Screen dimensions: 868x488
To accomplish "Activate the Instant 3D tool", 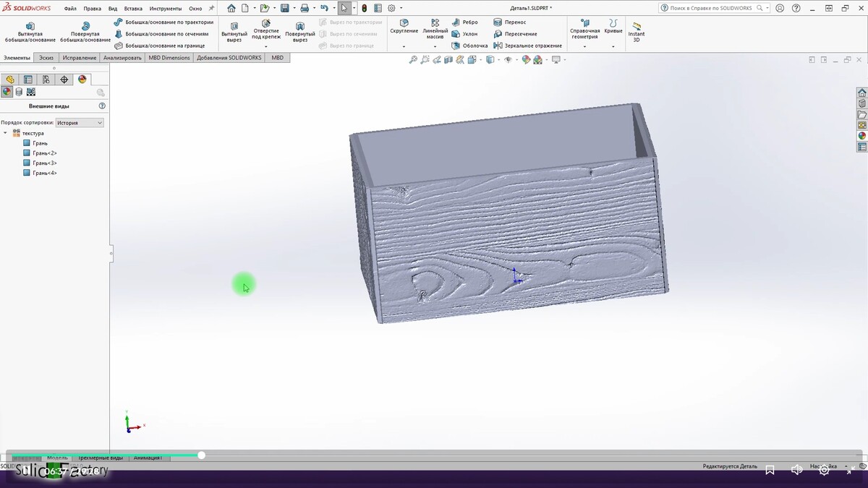I will 636,32.
